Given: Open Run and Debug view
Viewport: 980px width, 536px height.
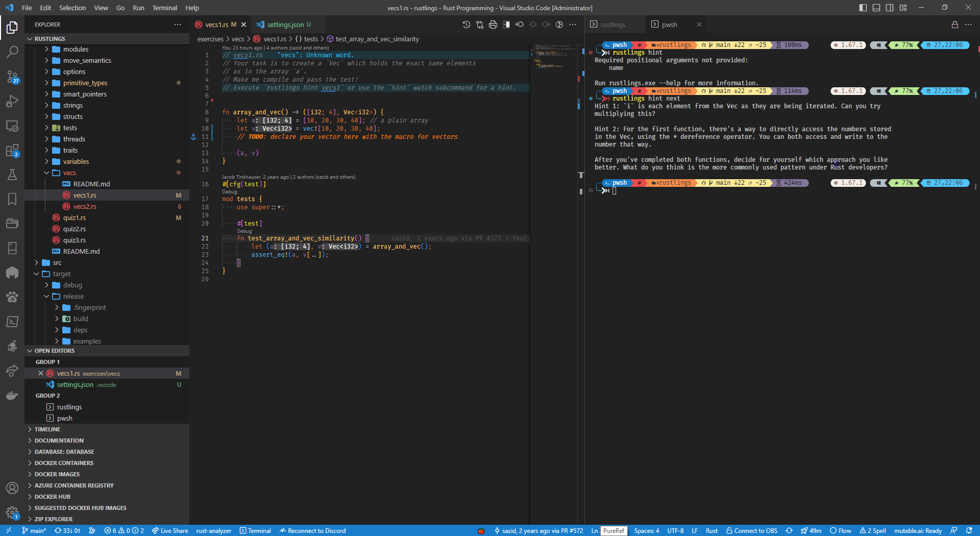Looking at the screenshot, I should pos(12,101).
